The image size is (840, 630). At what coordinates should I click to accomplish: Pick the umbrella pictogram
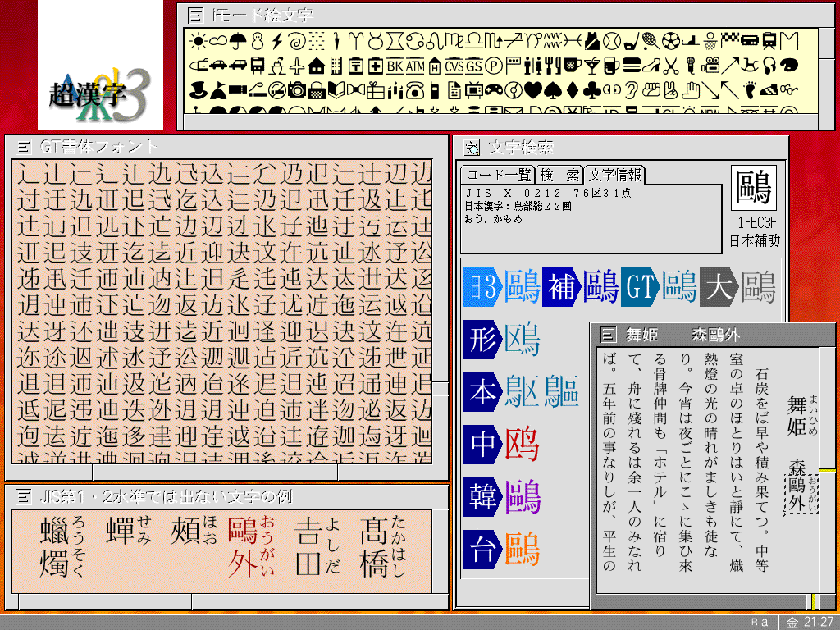(x=238, y=40)
